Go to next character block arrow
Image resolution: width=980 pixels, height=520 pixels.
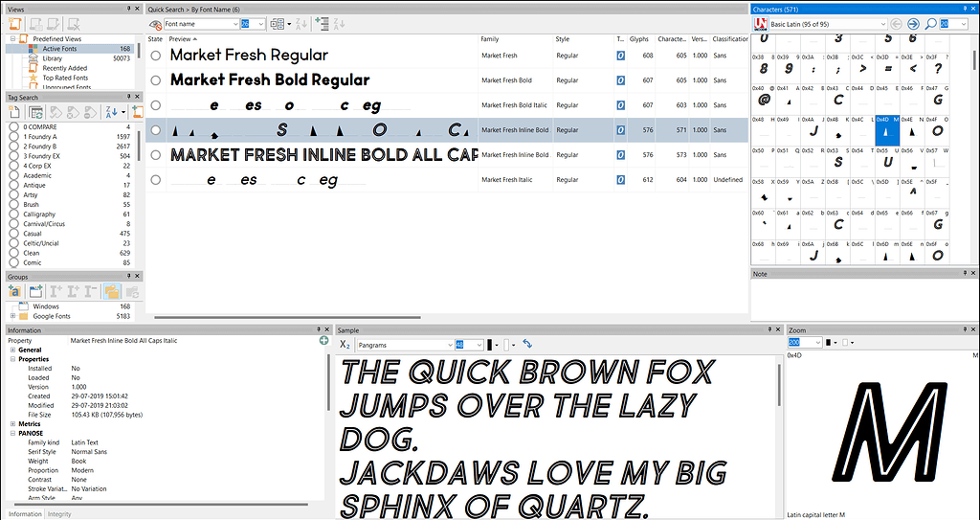pyautogui.click(x=912, y=24)
